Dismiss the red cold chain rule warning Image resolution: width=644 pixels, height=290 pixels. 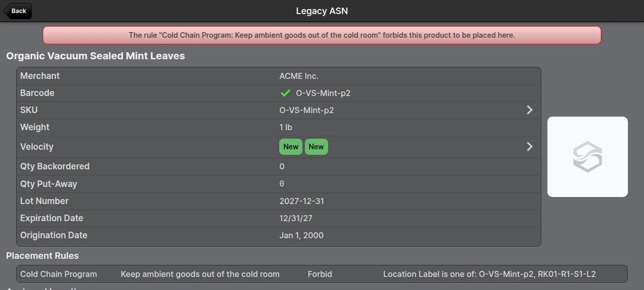coord(322,35)
